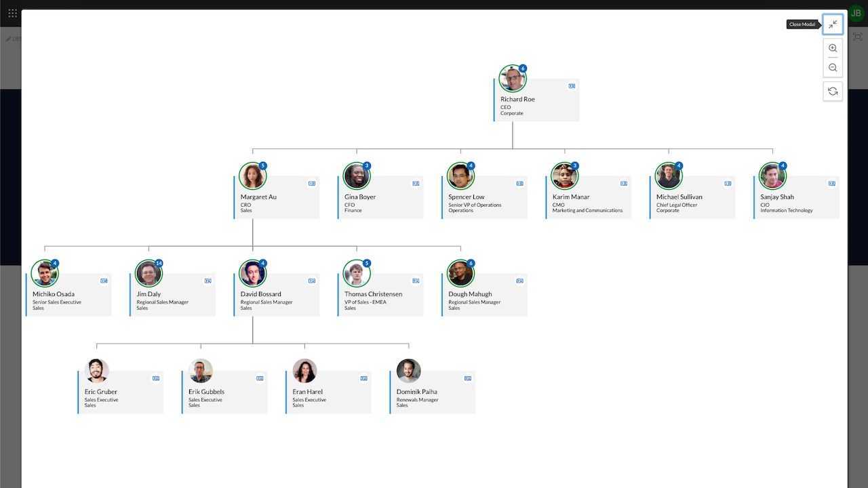
Task: Collapse David Bossard's 4 reports badge
Action: (x=263, y=263)
